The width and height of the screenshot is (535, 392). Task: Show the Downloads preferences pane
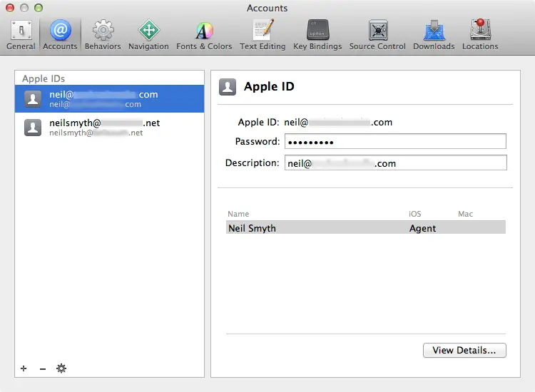point(434,35)
